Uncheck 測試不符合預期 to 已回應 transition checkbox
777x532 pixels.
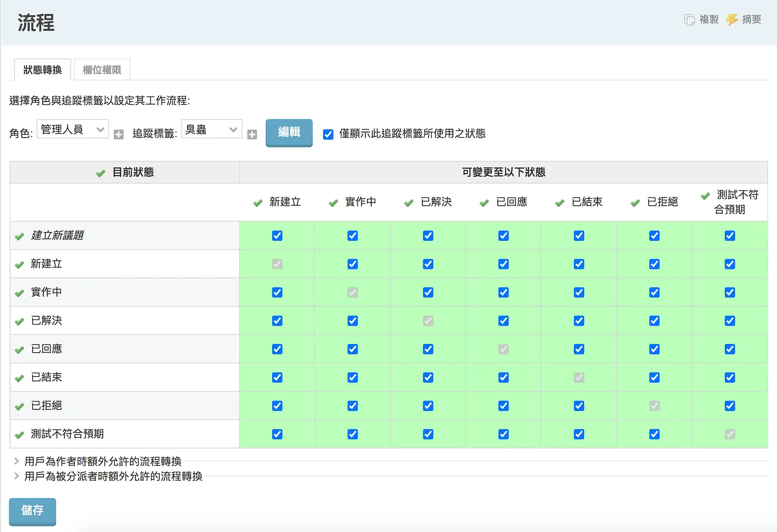coord(503,434)
